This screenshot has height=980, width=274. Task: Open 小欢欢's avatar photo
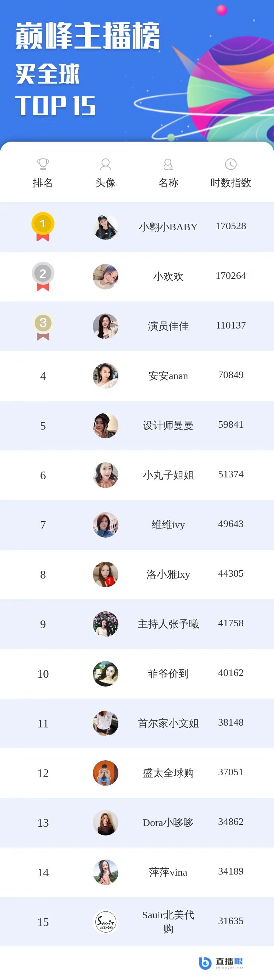click(x=106, y=277)
